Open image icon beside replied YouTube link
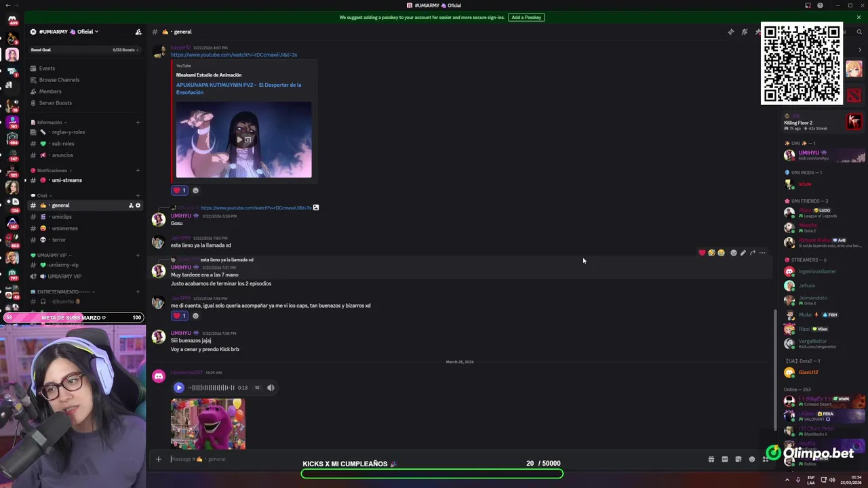868x488 pixels. [316, 207]
